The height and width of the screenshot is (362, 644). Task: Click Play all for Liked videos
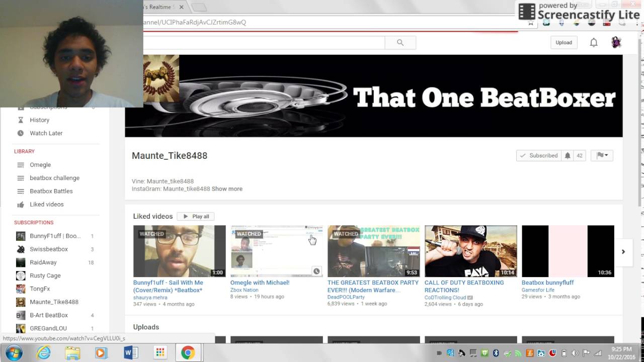coord(196,216)
